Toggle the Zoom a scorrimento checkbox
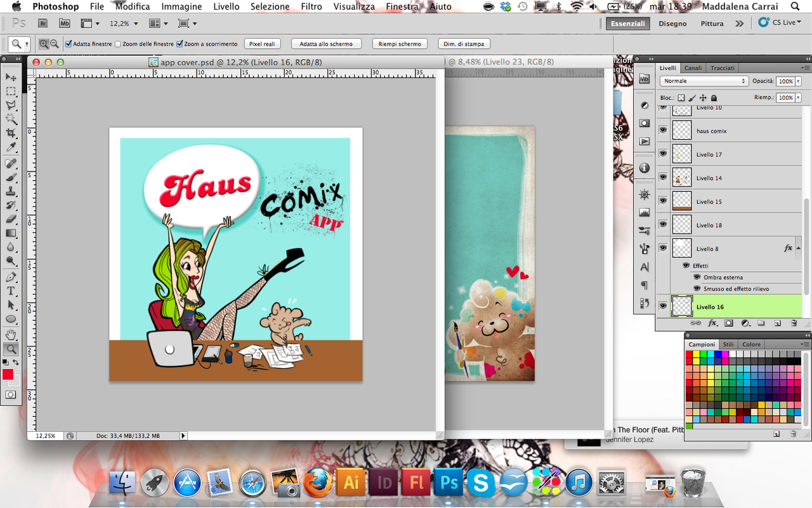This screenshot has width=812, height=508. coord(180,44)
